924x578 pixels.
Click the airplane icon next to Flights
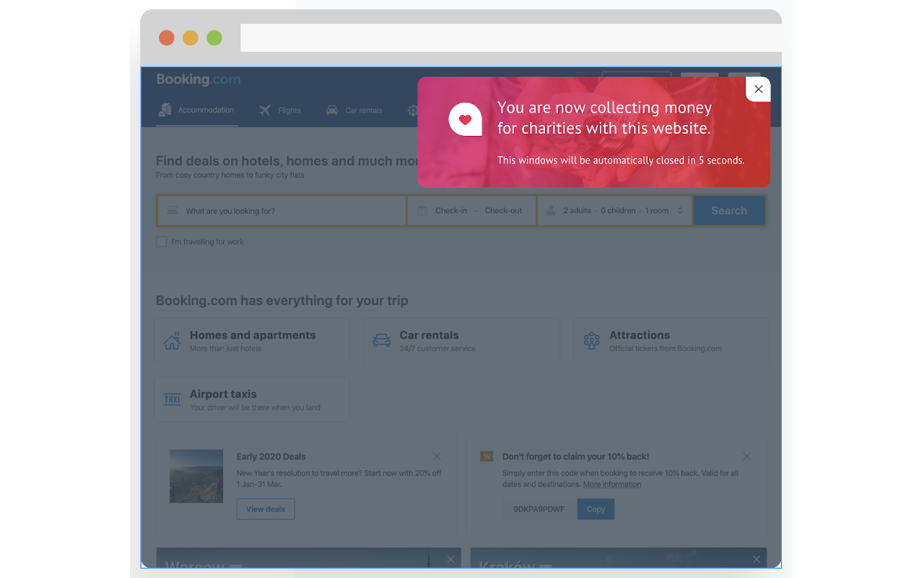(265, 111)
